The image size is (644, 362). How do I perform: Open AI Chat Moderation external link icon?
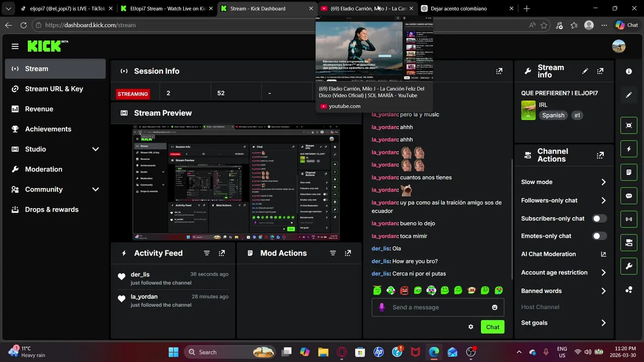pos(604,254)
